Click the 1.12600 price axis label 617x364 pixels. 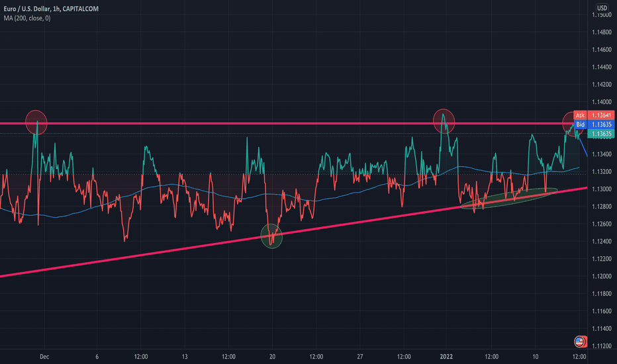602,224
